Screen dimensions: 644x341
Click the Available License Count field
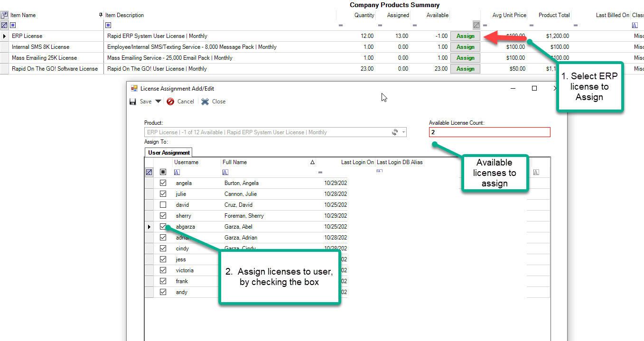(x=489, y=132)
